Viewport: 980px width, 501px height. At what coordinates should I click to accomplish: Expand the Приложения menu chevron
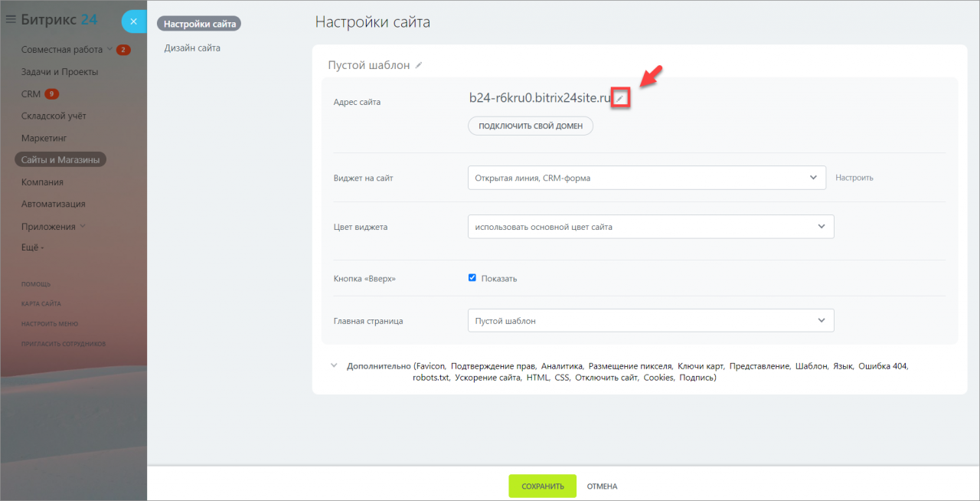[83, 226]
